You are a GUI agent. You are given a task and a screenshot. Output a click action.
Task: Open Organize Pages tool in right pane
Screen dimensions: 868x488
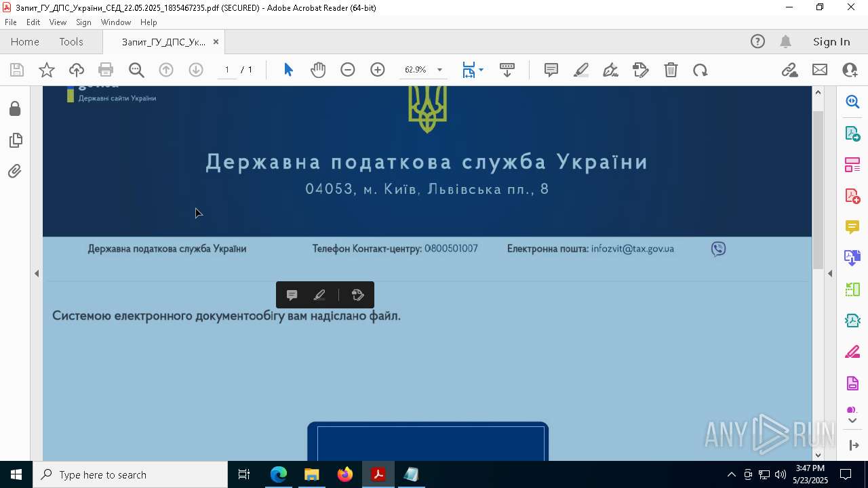tap(852, 290)
